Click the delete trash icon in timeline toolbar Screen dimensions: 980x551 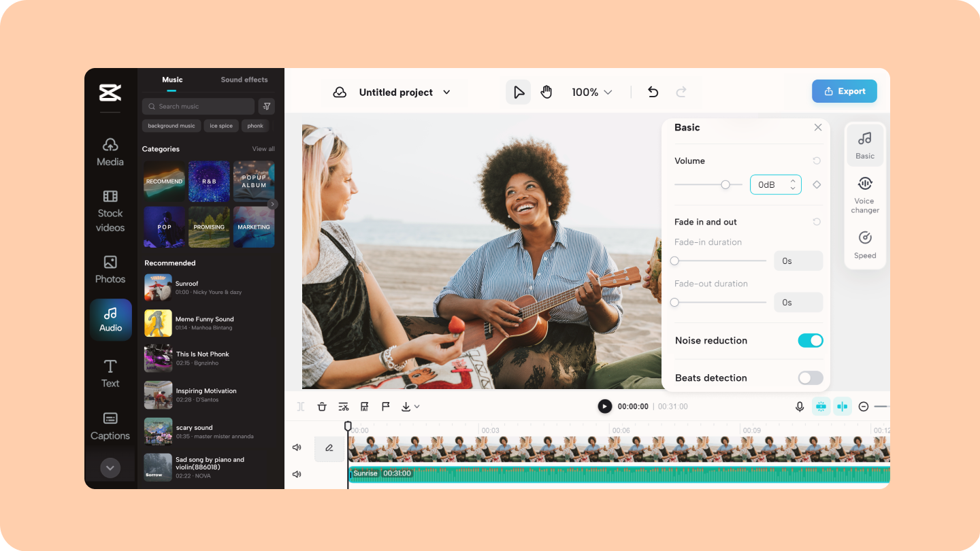coord(322,406)
